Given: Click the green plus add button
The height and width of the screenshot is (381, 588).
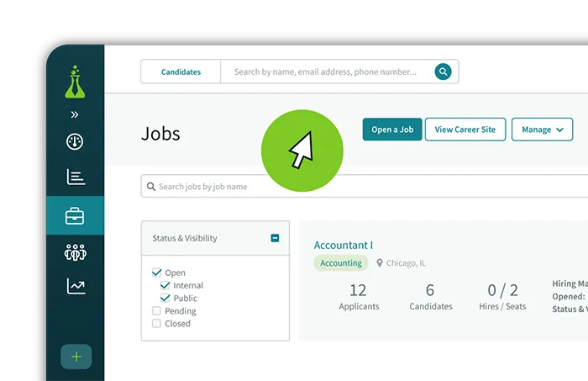Looking at the screenshot, I should (76, 357).
